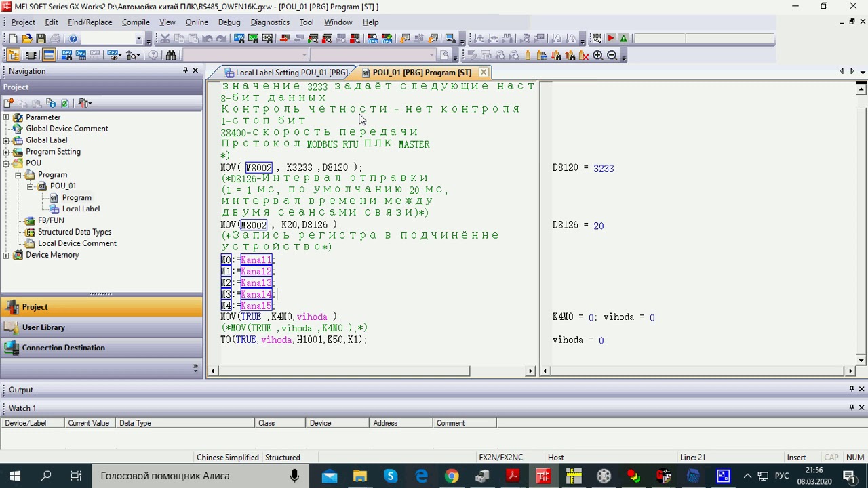Select Structured Data Types item
This screenshot has height=488, width=868.
pos(75,232)
